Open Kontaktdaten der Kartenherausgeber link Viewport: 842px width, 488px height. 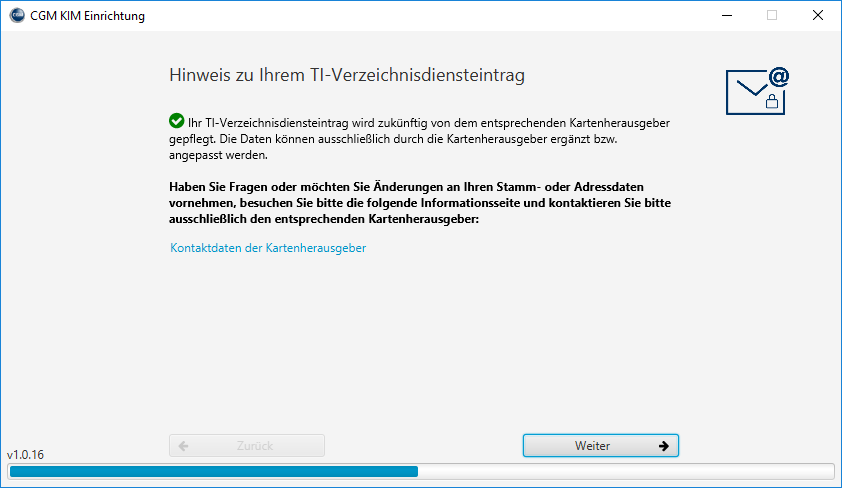[x=268, y=248]
